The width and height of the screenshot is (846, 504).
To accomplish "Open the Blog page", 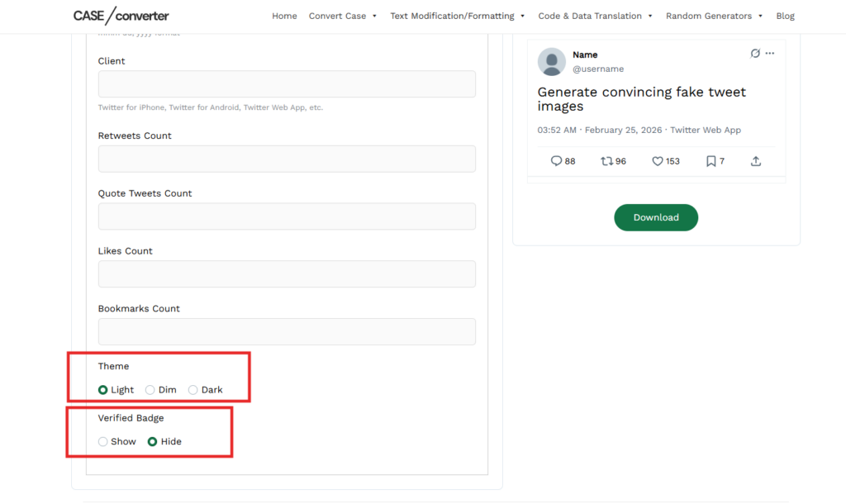I will pyautogui.click(x=785, y=16).
